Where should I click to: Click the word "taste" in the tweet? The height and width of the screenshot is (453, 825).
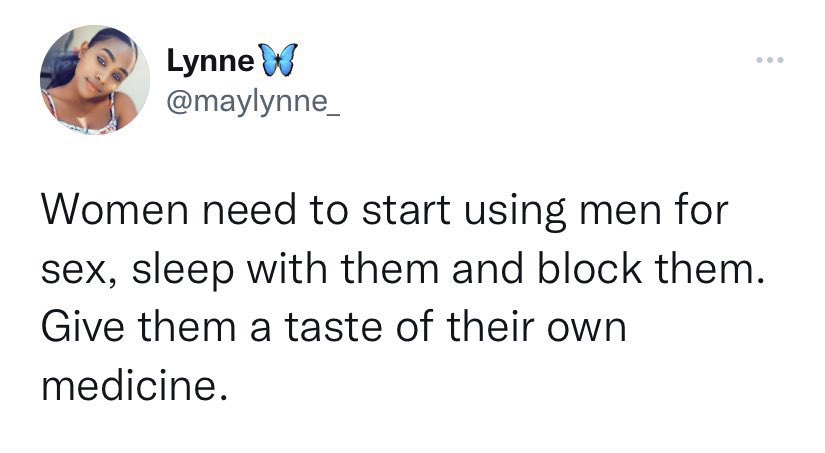[334, 327]
